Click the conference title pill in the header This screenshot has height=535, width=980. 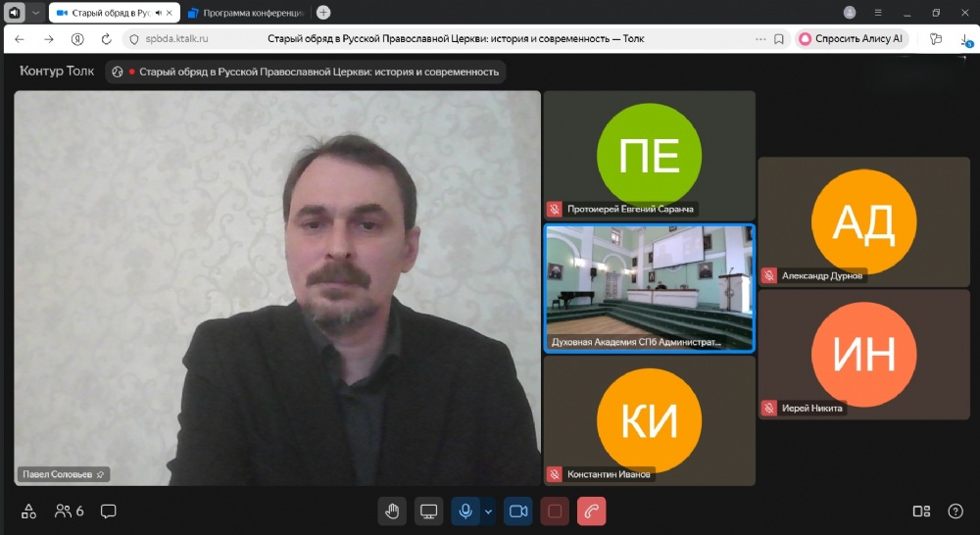pyautogui.click(x=306, y=72)
